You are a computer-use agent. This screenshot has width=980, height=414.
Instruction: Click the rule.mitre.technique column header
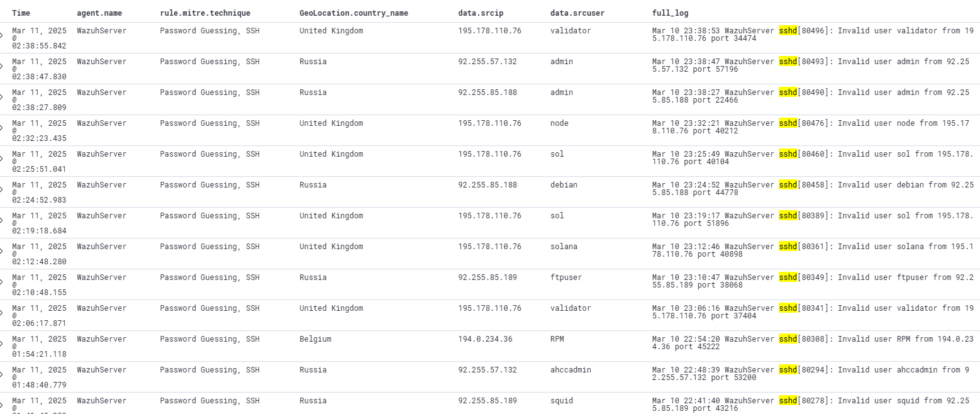coord(204,13)
